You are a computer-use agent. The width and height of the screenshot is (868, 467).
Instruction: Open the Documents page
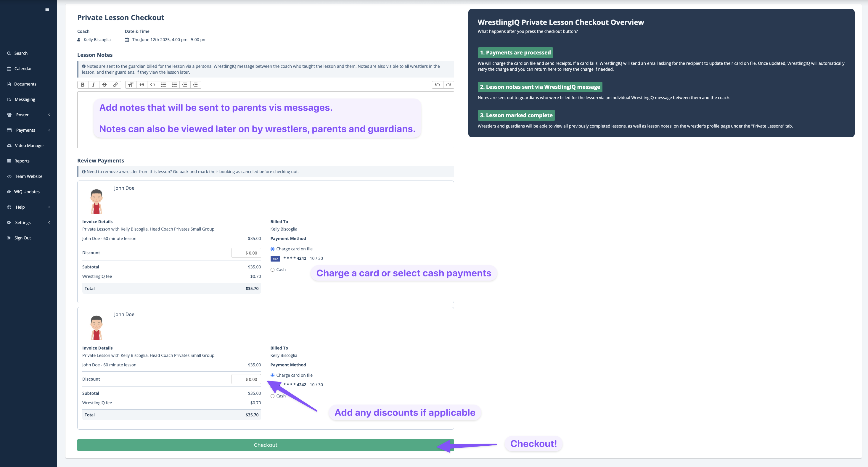(25, 84)
